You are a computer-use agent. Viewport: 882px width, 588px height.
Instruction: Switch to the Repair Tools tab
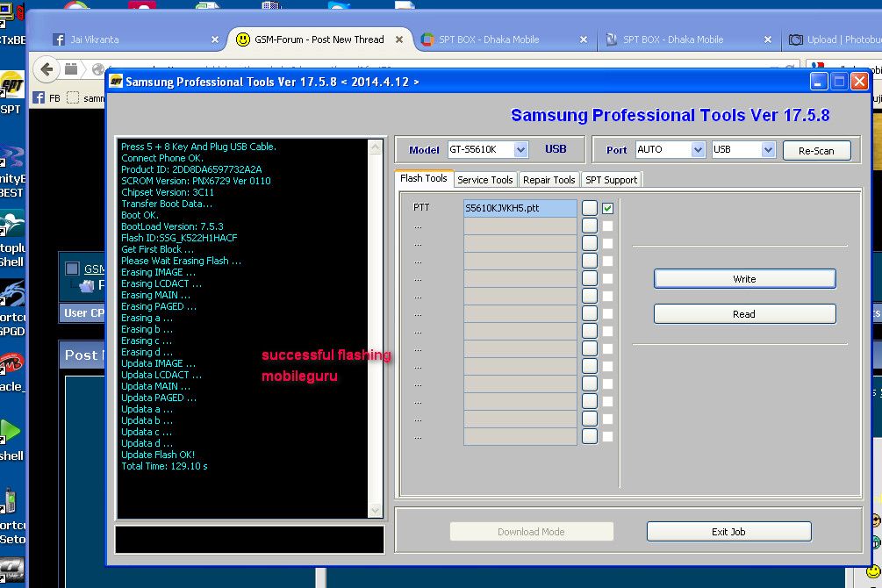pyautogui.click(x=549, y=180)
